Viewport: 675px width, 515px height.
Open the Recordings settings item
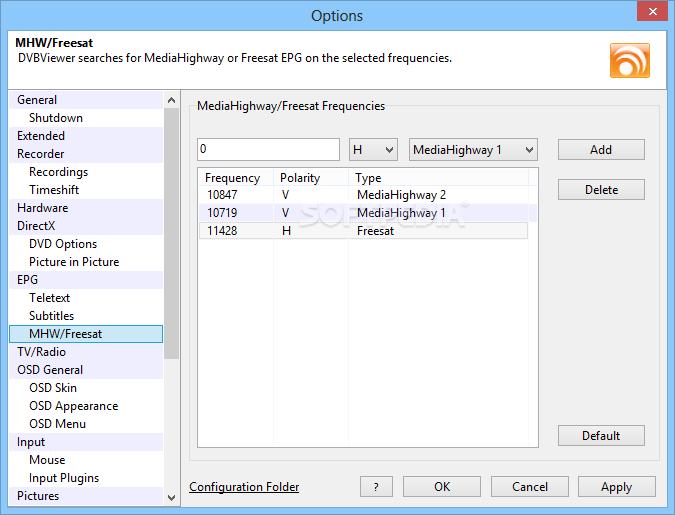pos(86,172)
